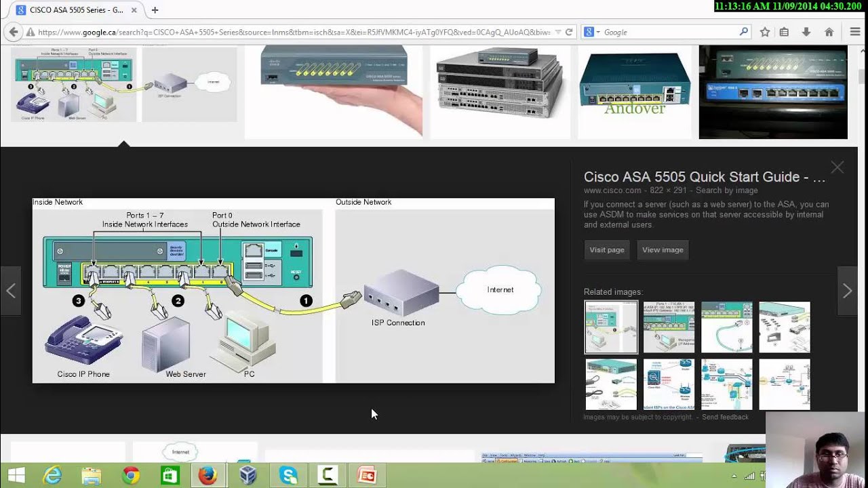Go to Firefox Home icon
This screenshot has height=488, width=868.
click(829, 32)
